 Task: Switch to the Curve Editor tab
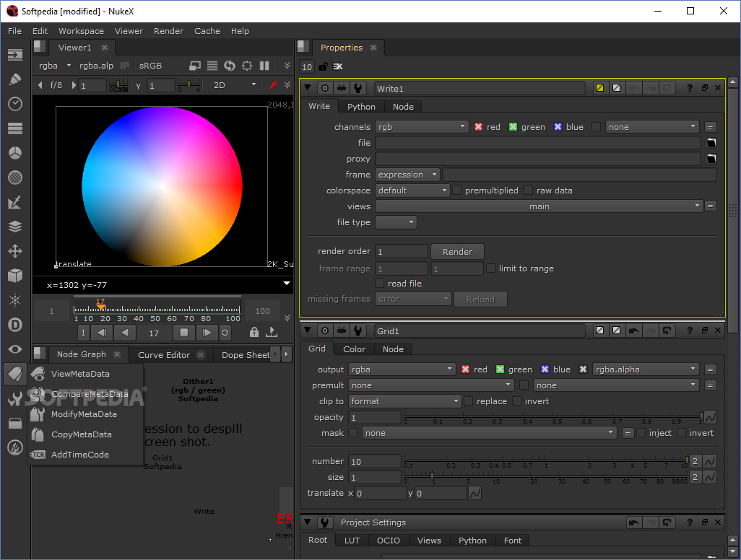163,355
